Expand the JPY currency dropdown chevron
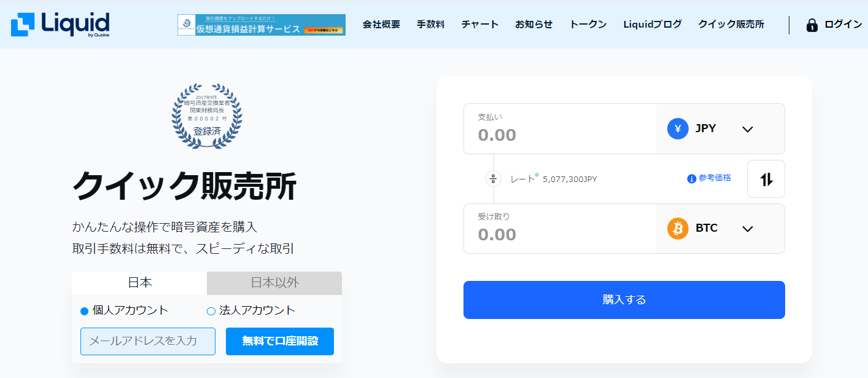 [747, 129]
